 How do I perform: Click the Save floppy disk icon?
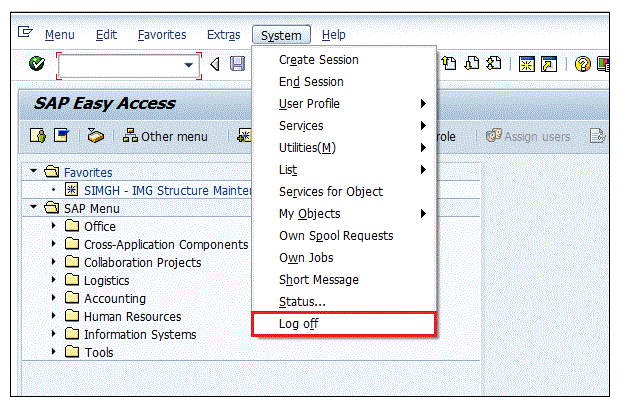[238, 64]
